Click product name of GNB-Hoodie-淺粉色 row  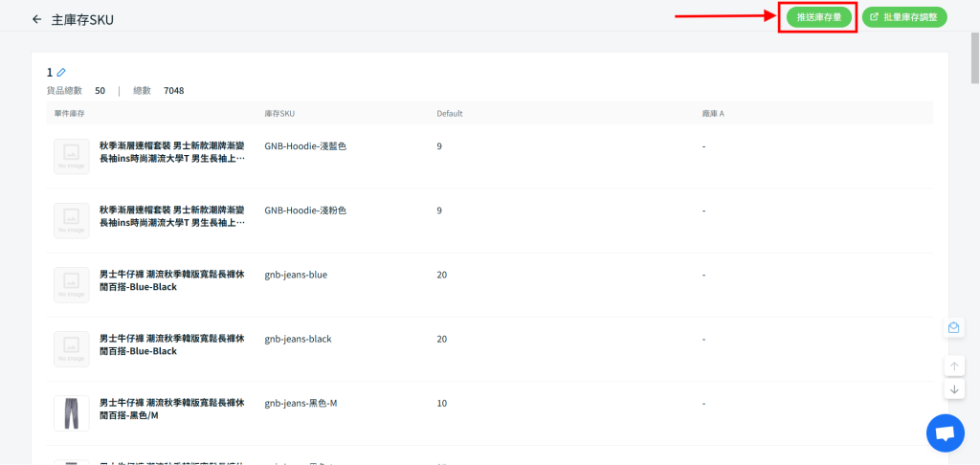coord(172,216)
